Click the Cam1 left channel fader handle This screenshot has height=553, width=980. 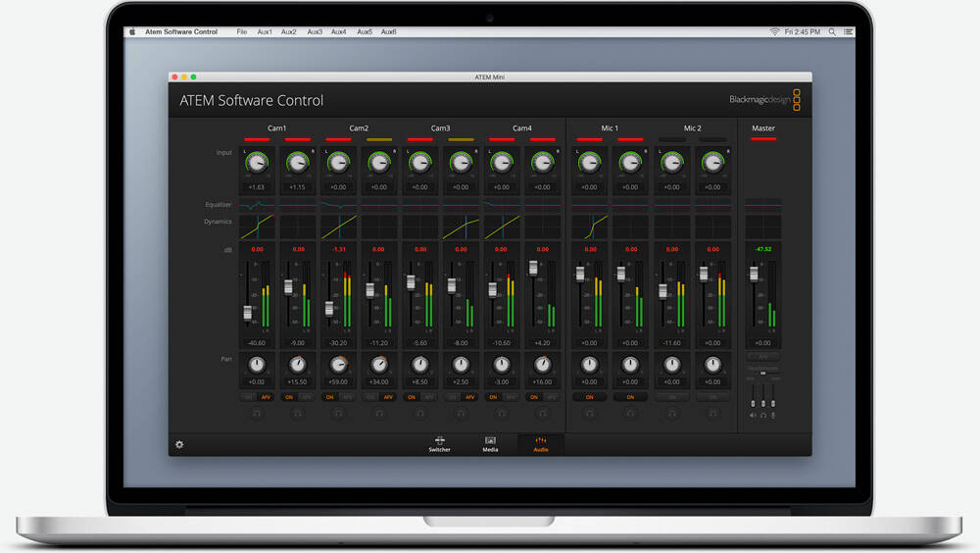click(248, 312)
